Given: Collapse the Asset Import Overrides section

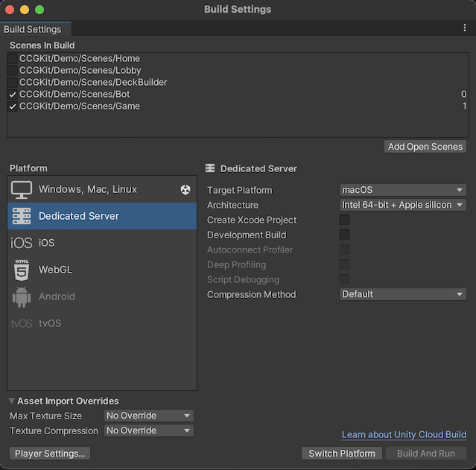Looking at the screenshot, I should coord(11,401).
